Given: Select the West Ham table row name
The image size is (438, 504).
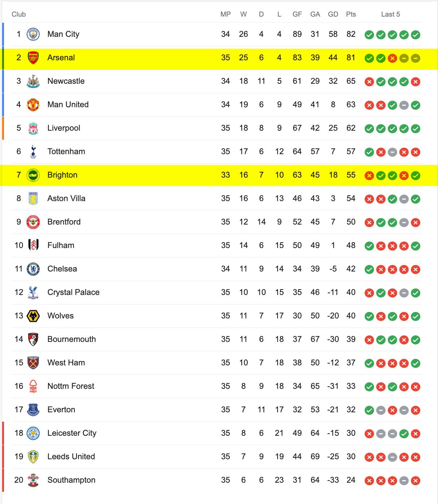Looking at the screenshot, I should tap(66, 363).
